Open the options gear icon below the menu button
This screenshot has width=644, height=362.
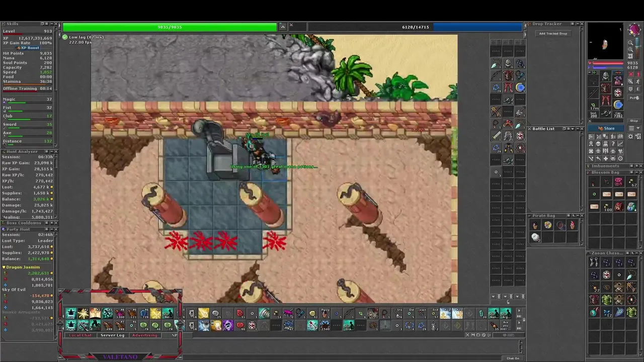click(630, 136)
